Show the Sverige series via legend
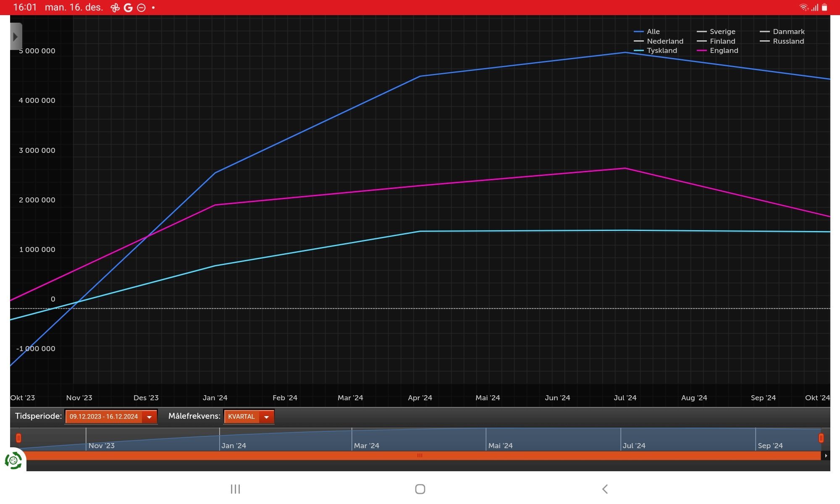840x504 pixels. click(x=716, y=31)
